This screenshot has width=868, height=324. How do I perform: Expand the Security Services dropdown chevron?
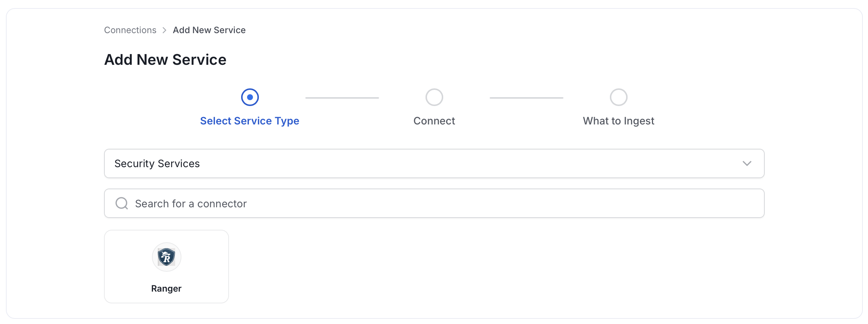point(747,163)
